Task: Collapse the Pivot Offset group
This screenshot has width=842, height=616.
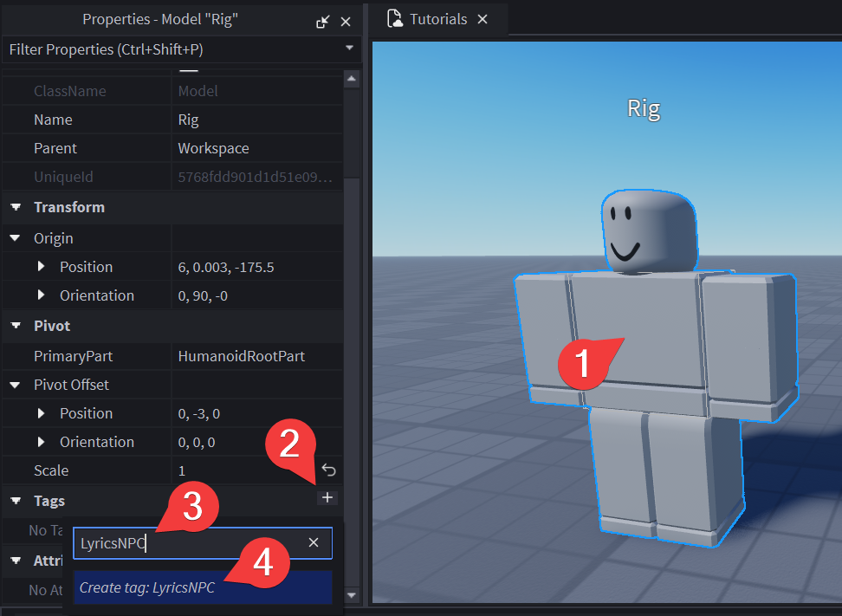Action: (x=16, y=385)
